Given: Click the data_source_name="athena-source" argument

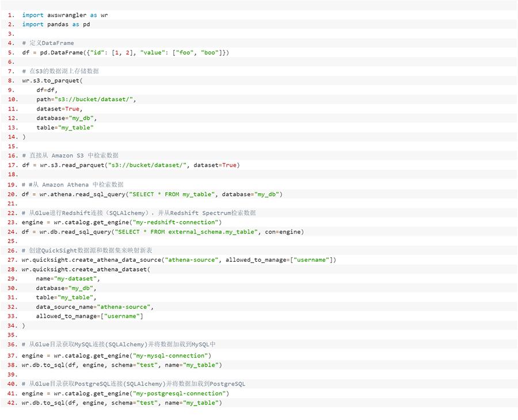Looking at the screenshot, I should coord(95,307).
